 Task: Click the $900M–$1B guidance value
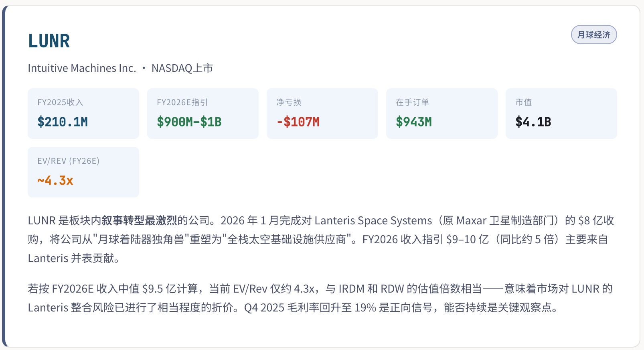[189, 122]
